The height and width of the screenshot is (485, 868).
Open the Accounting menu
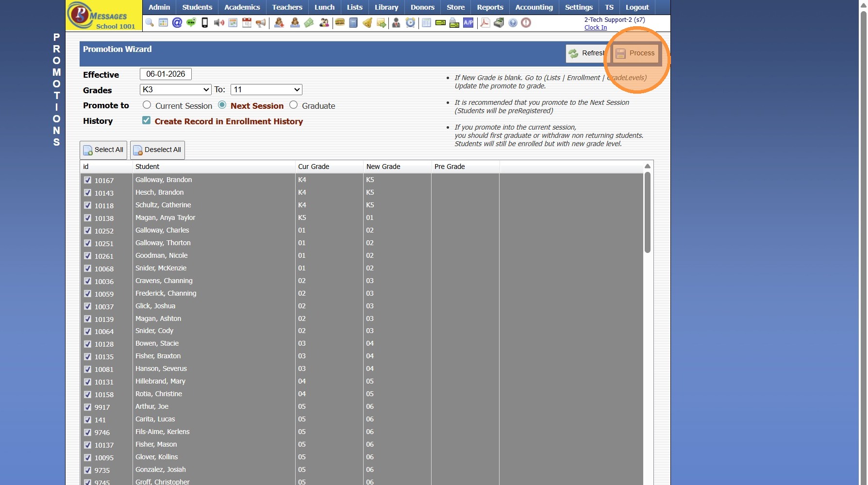point(534,7)
